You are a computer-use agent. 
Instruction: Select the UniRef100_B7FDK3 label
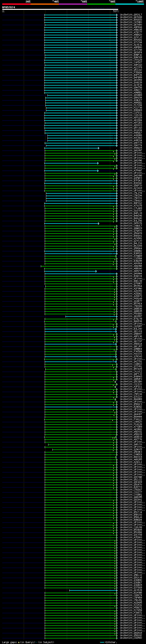pos(131,180)
